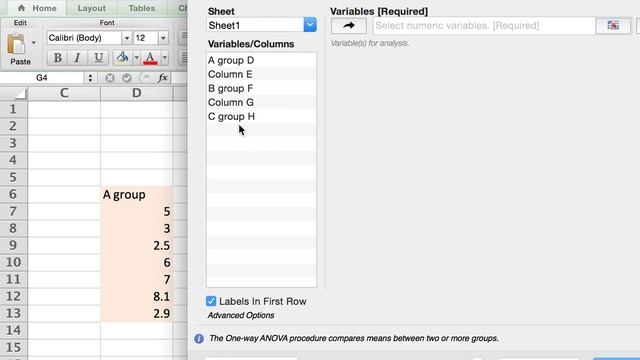Click the font size 12 field

(x=145, y=38)
